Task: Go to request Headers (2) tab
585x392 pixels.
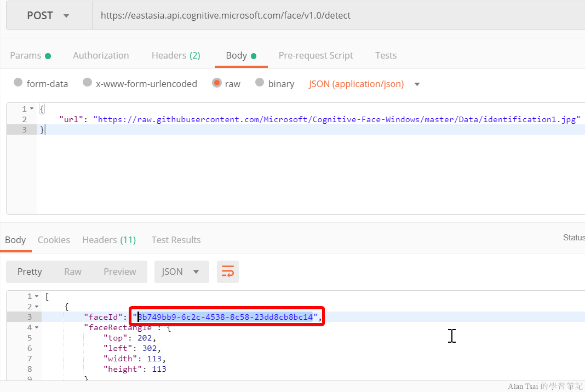Action: tap(176, 55)
